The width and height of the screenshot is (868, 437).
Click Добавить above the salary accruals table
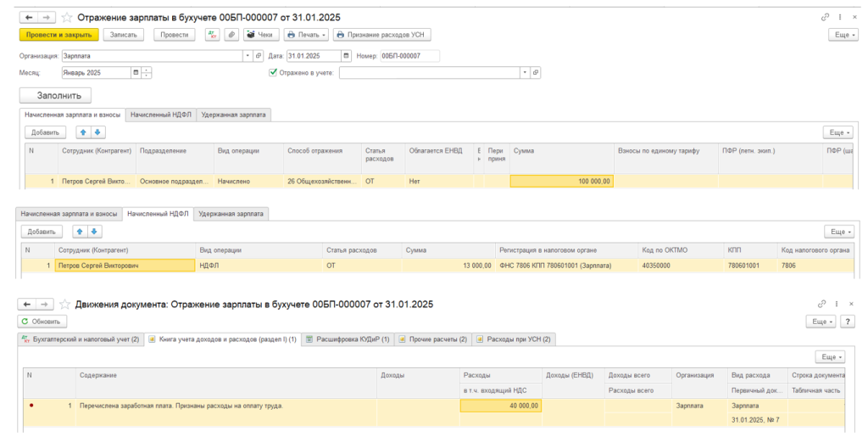46,132
